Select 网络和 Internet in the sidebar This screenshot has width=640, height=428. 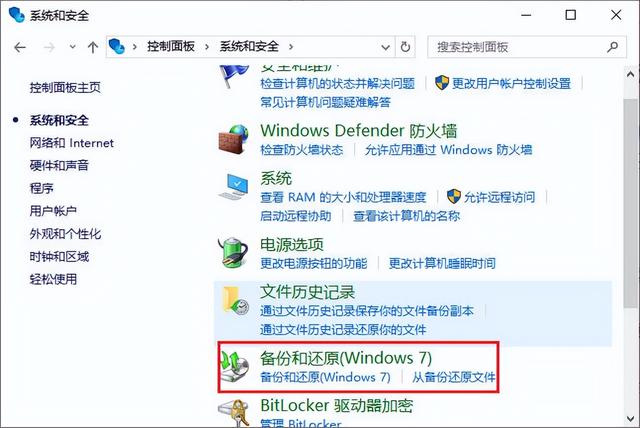point(71,143)
